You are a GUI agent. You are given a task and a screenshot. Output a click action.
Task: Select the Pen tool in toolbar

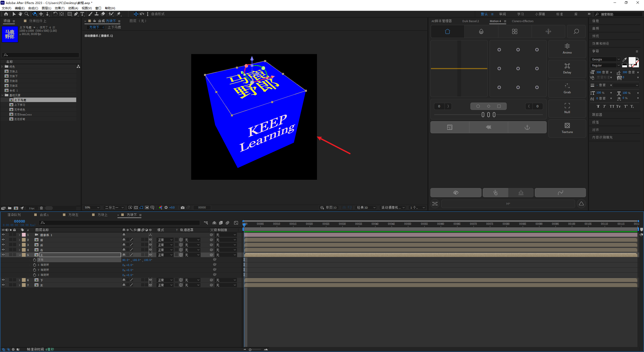(76, 14)
